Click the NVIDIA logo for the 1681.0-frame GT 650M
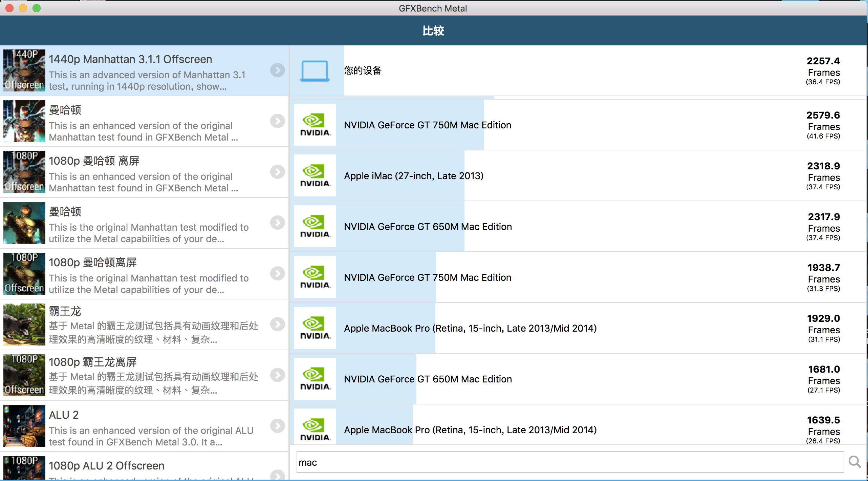This screenshot has height=481, width=868. [x=315, y=379]
